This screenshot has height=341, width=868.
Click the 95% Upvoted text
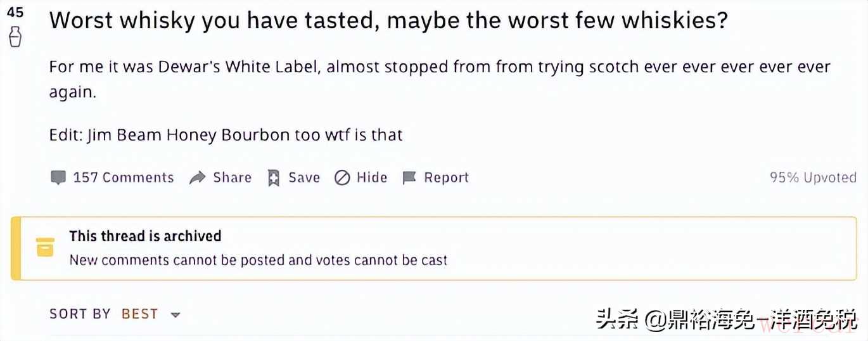[813, 177]
